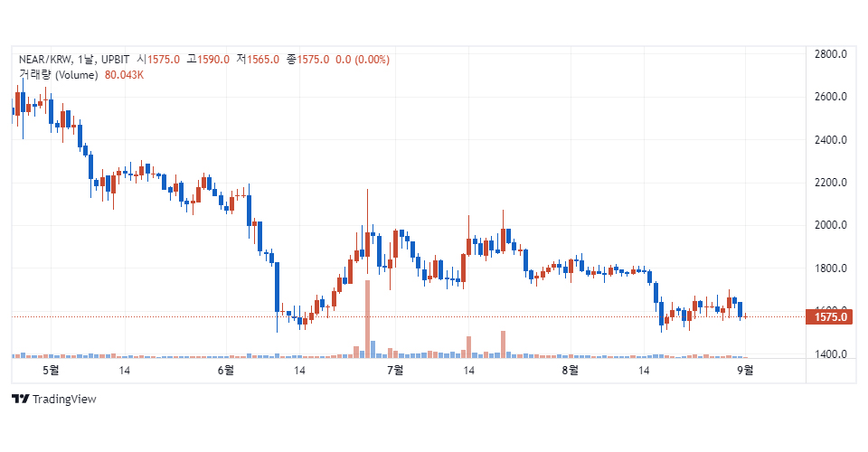Click the change percentage 0.0 (0.00%)
The image size is (868, 452).
[363, 60]
